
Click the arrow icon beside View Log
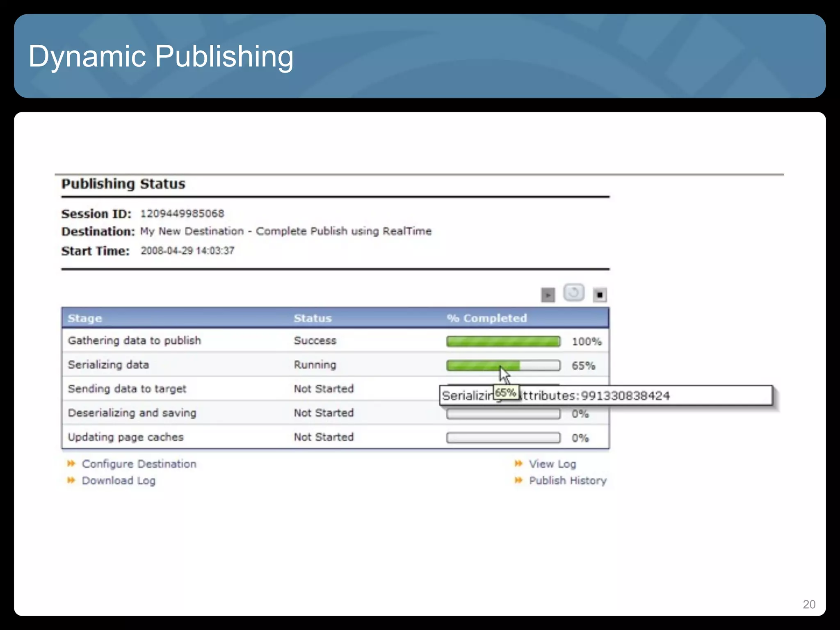[519, 463]
